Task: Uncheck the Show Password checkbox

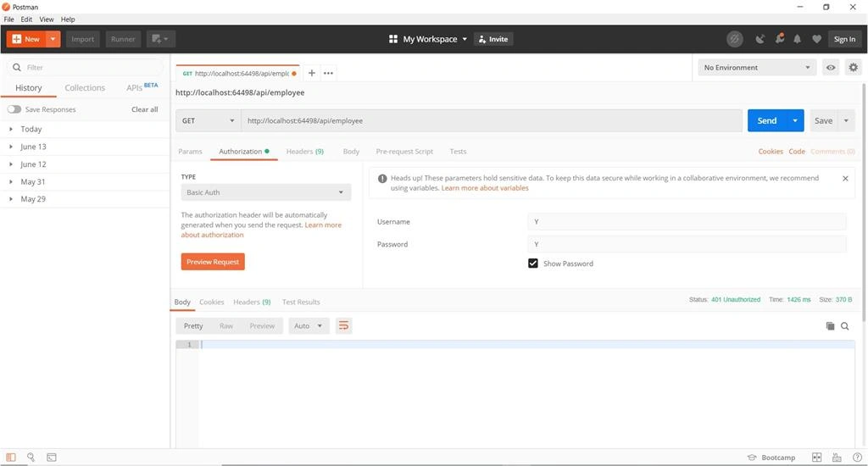Action: [x=533, y=264]
